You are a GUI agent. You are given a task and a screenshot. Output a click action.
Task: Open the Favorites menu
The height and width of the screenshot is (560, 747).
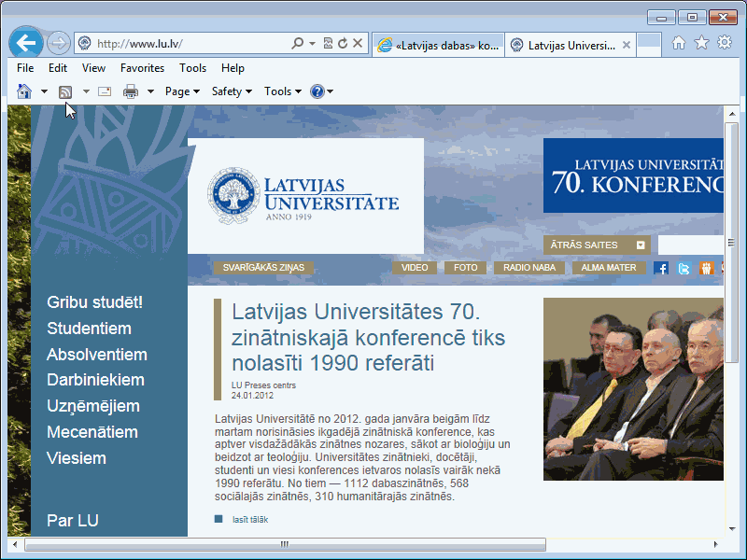(x=142, y=68)
